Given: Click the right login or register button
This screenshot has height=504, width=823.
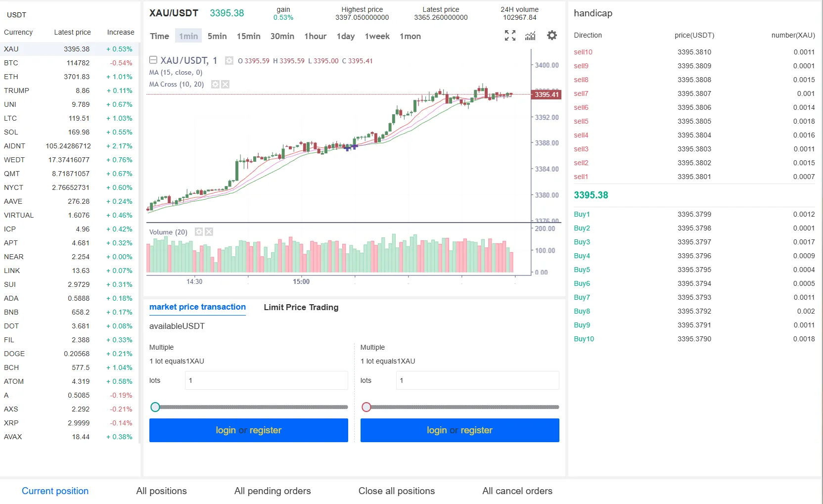Looking at the screenshot, I should 459,430.
